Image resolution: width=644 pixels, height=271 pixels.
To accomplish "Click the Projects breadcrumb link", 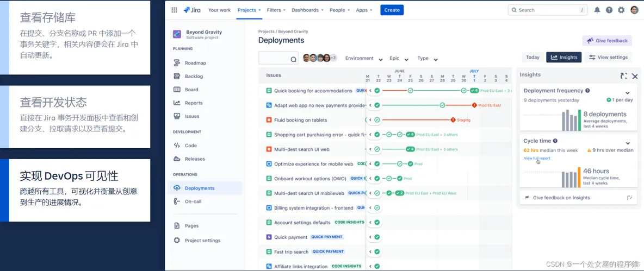I will 266,31.
